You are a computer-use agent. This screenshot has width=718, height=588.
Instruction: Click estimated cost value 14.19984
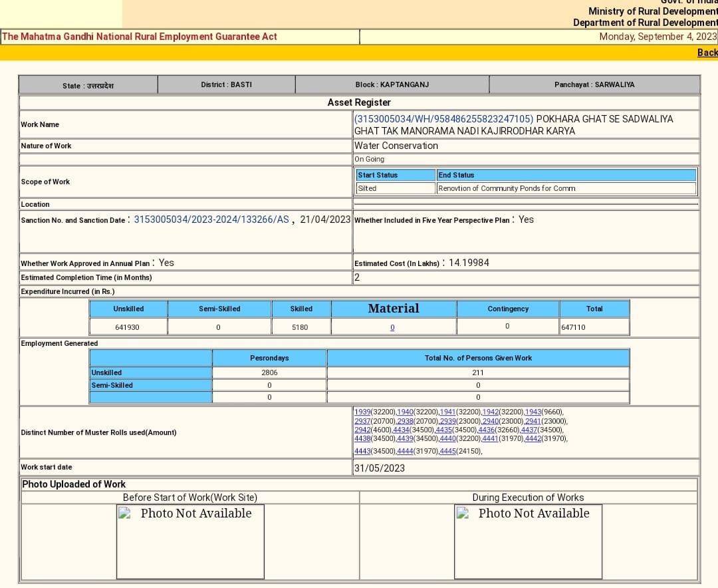(469, 263)
